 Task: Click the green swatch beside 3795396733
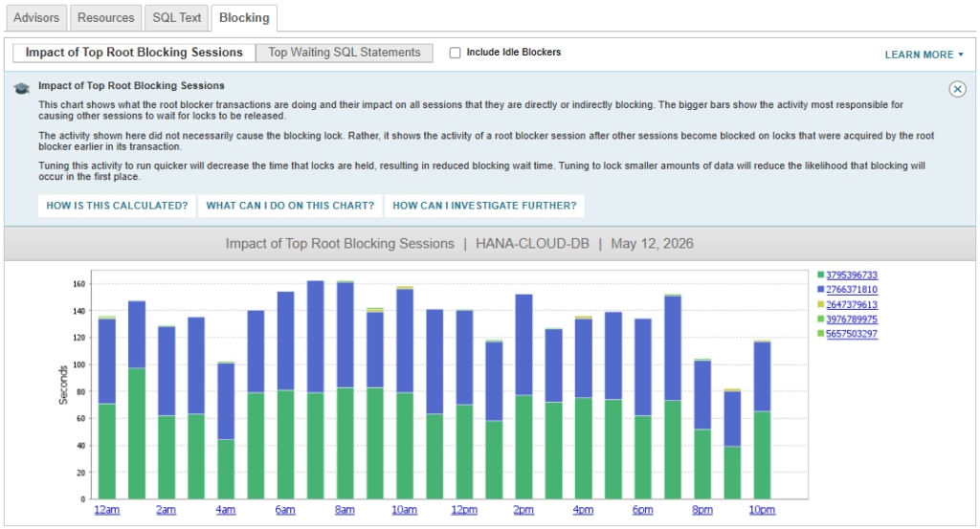click(820, 275)
